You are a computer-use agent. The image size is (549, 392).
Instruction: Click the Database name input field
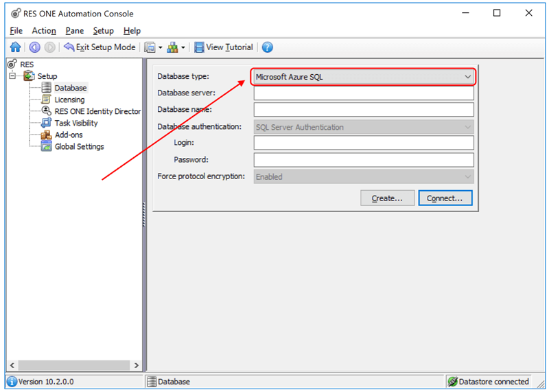(364, 110)
